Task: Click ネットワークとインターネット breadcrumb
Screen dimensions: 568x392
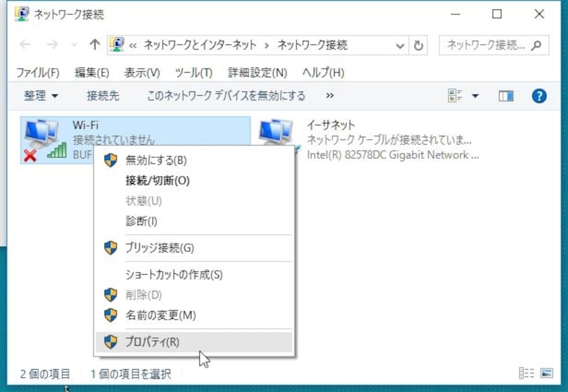Action: coord(200,45)
